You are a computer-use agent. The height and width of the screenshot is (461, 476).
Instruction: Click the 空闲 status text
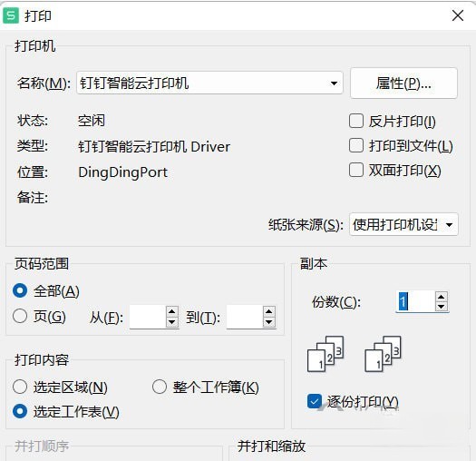pos(92,121)
